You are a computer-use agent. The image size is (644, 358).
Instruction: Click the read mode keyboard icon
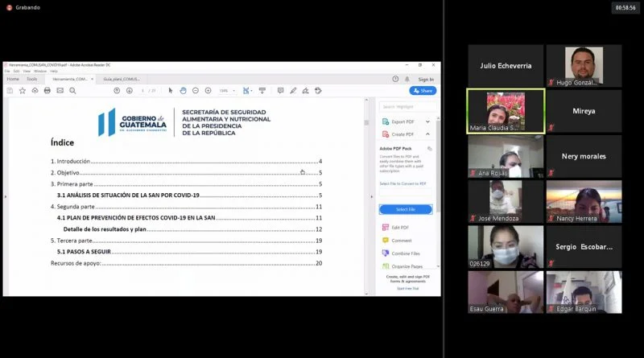tap(262, 91)
